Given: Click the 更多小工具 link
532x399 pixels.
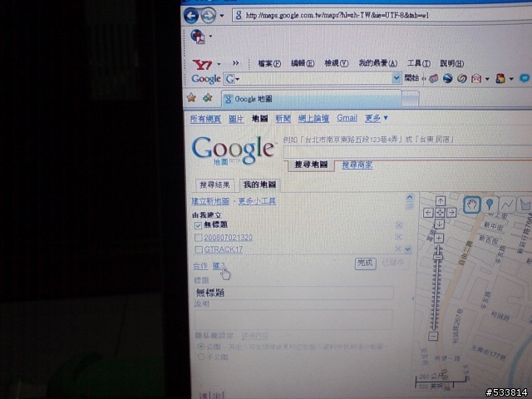Looking at the screenshot, I should click(257, 201).
